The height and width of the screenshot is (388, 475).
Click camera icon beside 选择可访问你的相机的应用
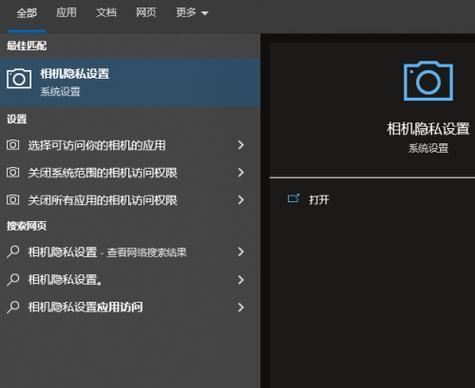point(13,145)
